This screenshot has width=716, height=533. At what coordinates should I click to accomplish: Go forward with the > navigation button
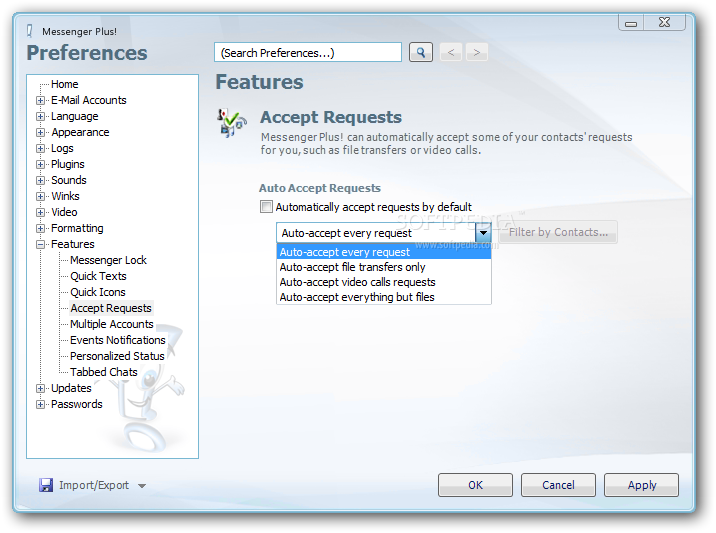pos(476,53)
